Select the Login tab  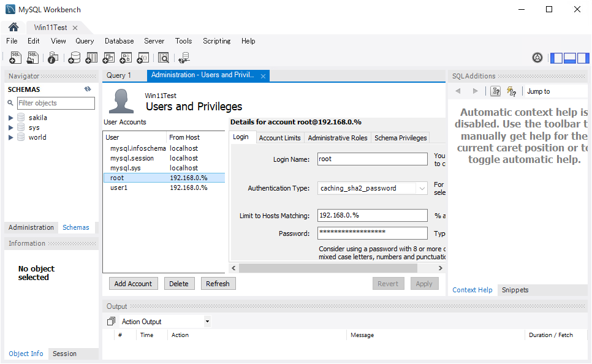[x=241, y=137]
